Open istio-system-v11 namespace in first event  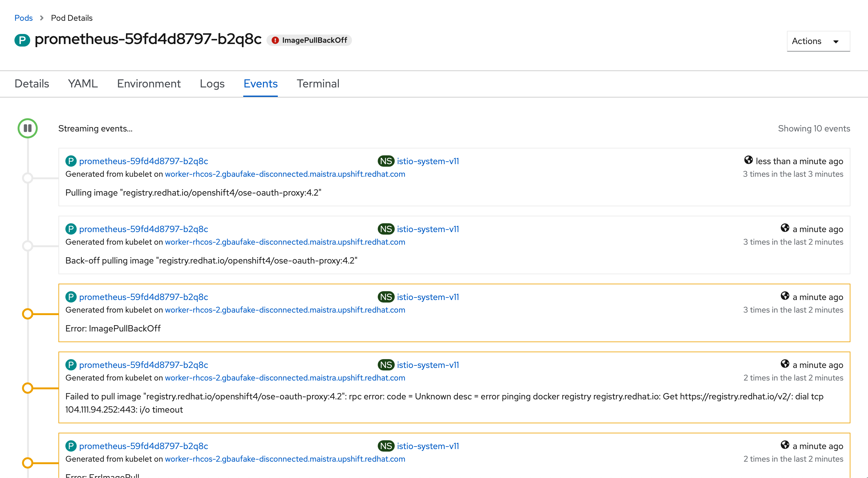tap(428, 161)
